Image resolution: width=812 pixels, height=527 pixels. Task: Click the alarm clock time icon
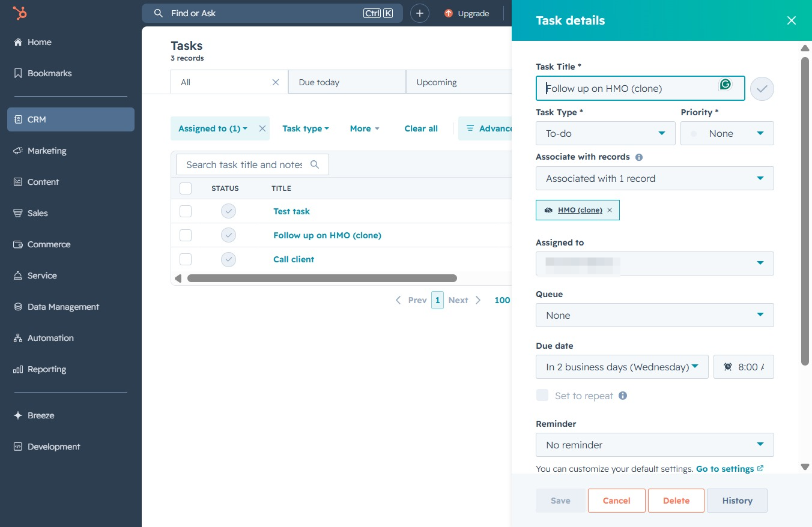(x=728, y=367)
